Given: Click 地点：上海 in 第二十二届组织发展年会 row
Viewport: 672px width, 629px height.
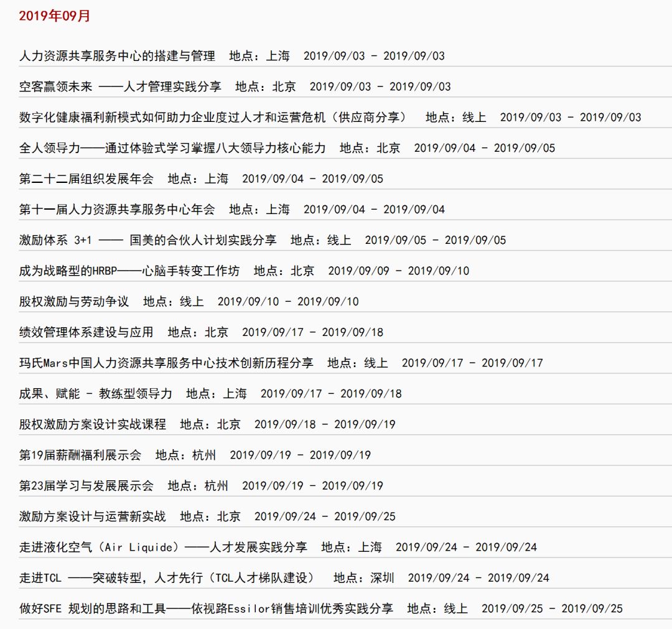Looking at the screenshot, I should click(198, 179).
